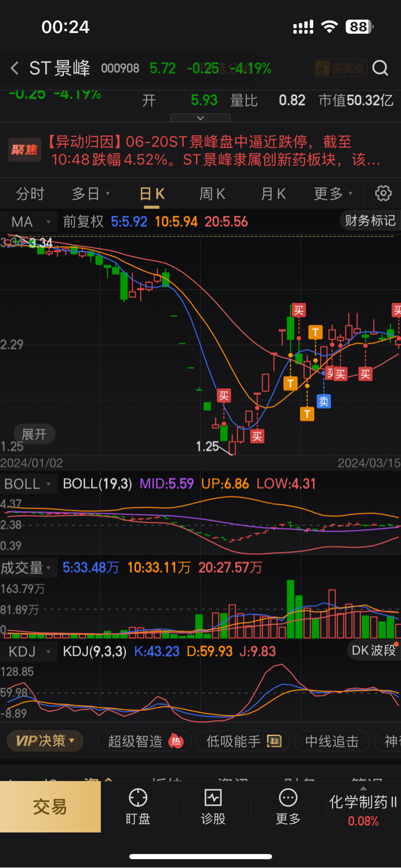401x868 pixels.
Task: Click the 交易 trade button
Action: tap(50, 806)
